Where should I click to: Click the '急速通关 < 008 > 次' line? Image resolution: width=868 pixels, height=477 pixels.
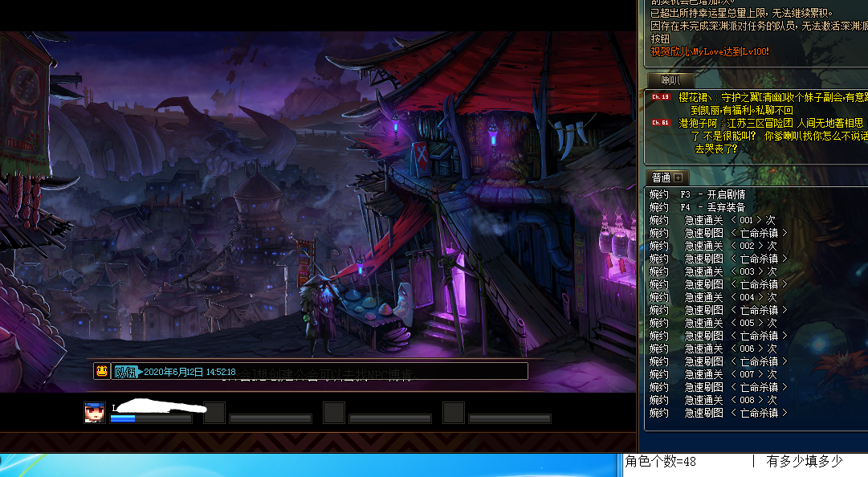click(x=713, y=400)
